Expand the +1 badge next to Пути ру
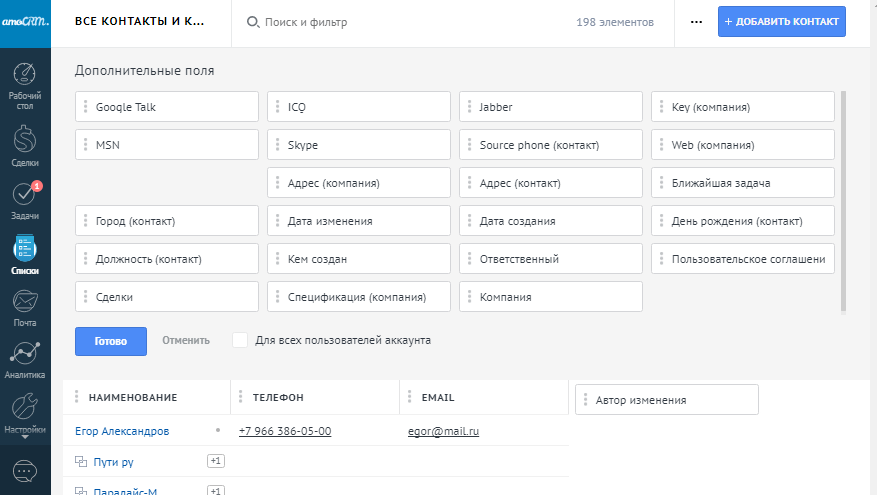The width and height of the screenshot is (877, 495). click(215, 461)
